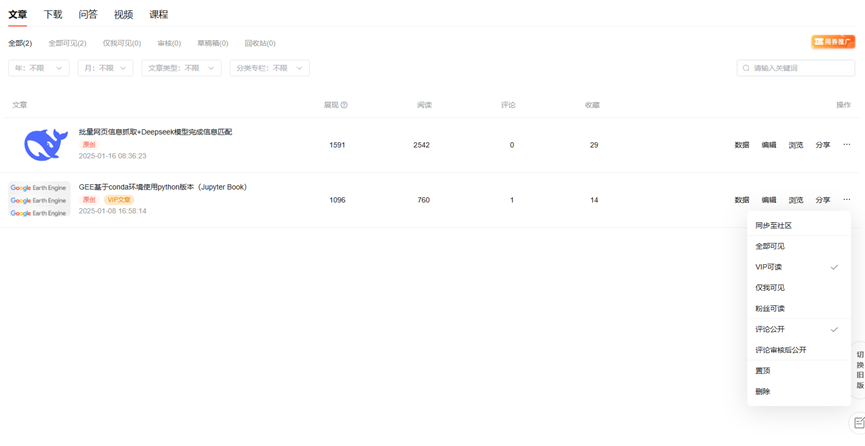The width and height of the screenshot is (865, 446).
Task: Click 编辑 for the GEE article
Action: (769, 200)
